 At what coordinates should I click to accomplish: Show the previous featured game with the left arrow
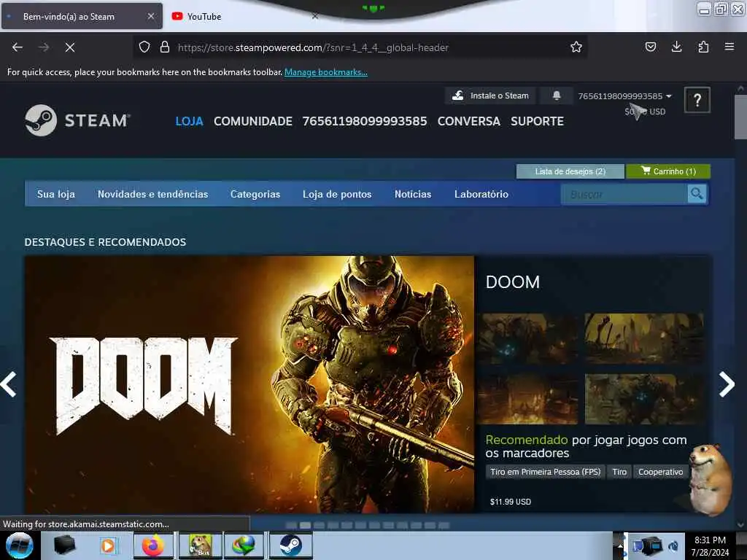[9, 384]
